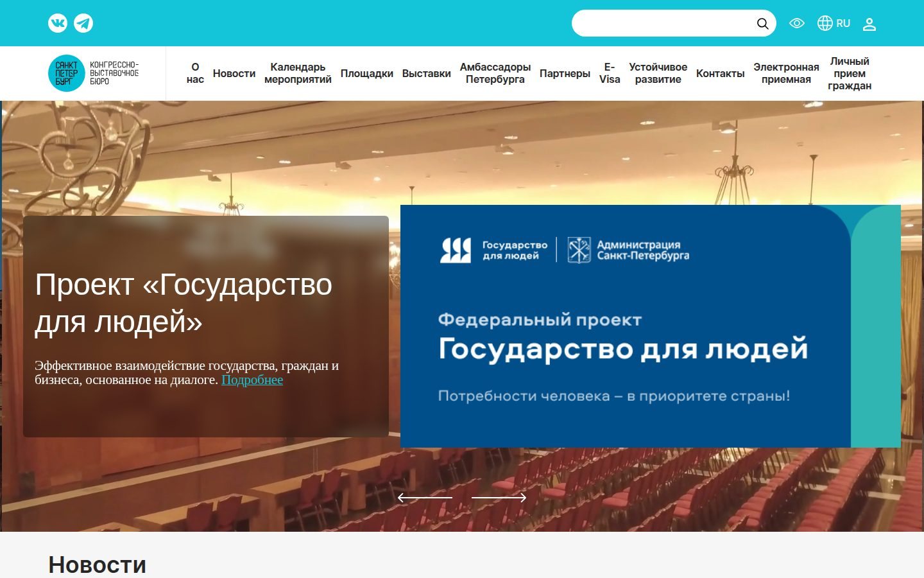This screenshot has width=924, height=578.
Task: Open the О нас menu
Action: [195, 73]
